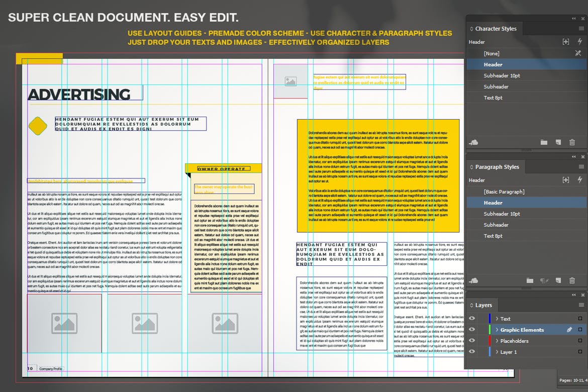Hide the Text layer using its eye icon
This screenshot has width=588, height=392.
(472, 319)
